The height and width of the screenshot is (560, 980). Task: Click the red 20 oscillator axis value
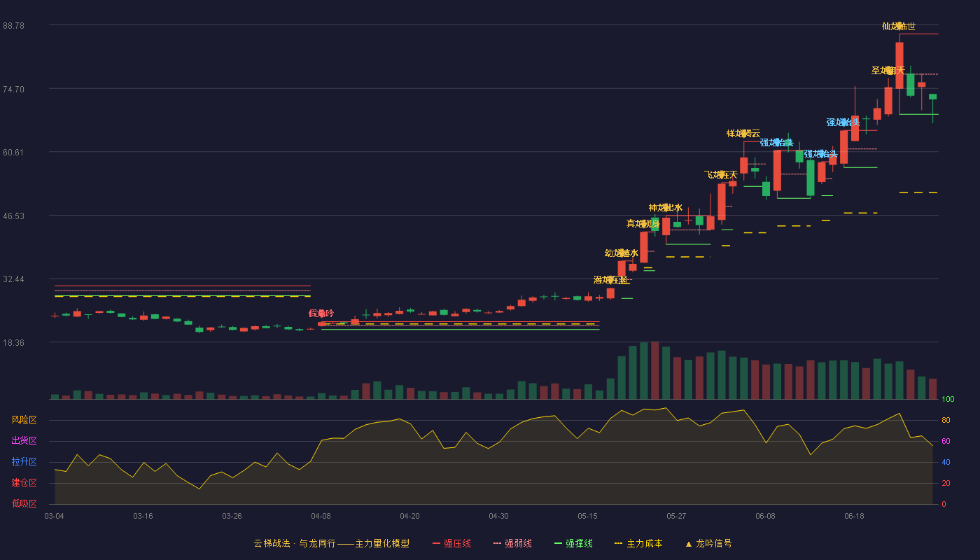[946, 483]
